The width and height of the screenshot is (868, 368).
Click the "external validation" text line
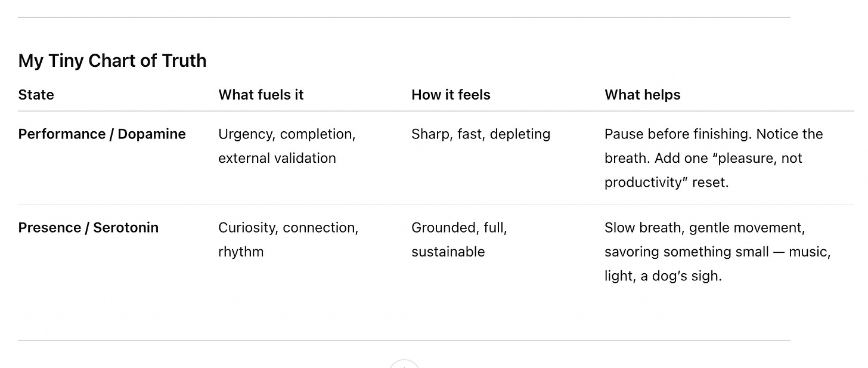point(277,158)
